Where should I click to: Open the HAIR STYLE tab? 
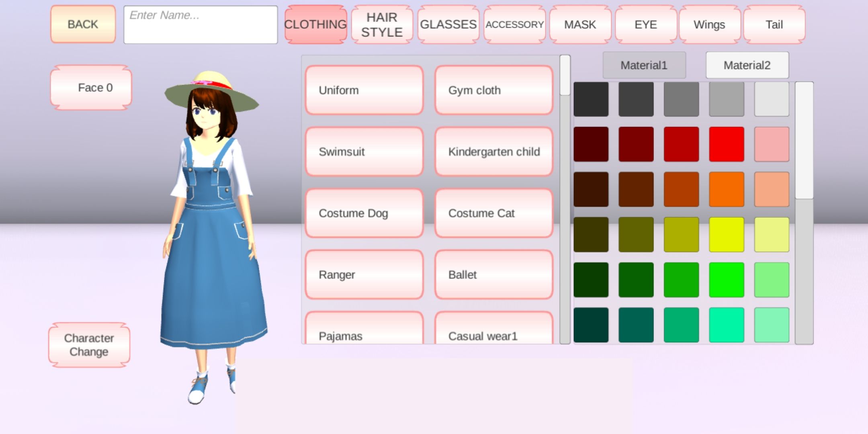coord(382,25)
